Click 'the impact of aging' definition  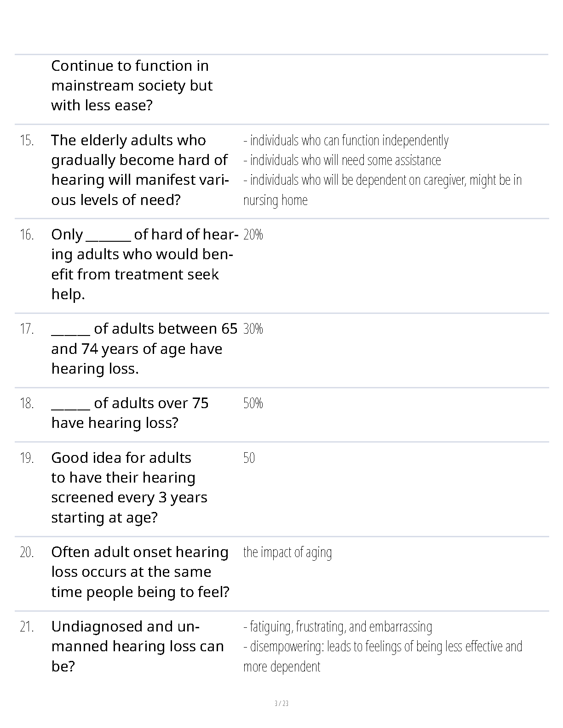tap(287, 552)
